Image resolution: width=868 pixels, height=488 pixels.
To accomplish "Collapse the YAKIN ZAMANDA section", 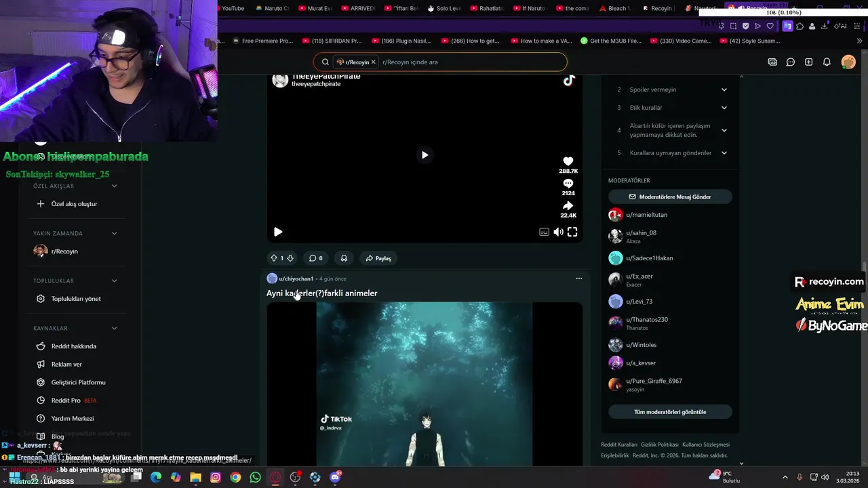I will [x=114, y=233].
